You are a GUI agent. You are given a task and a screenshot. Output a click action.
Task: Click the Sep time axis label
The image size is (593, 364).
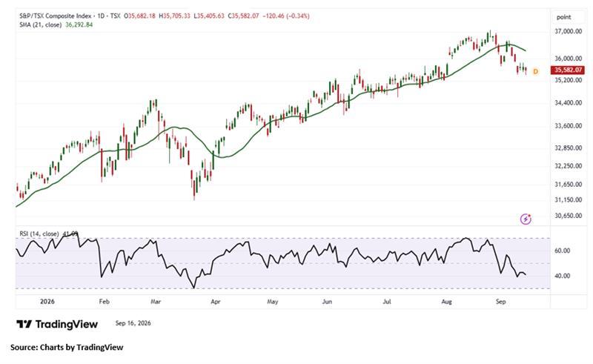(x=501, y=302)
